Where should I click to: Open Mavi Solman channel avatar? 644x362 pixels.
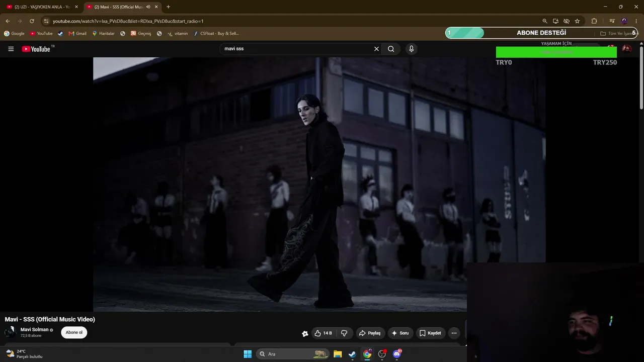pyautogui.click(x=10, y=332)
